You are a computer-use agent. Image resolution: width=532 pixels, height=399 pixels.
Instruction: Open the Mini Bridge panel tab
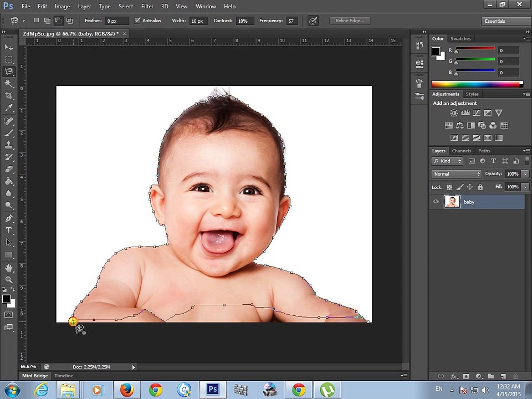point(35,376)
